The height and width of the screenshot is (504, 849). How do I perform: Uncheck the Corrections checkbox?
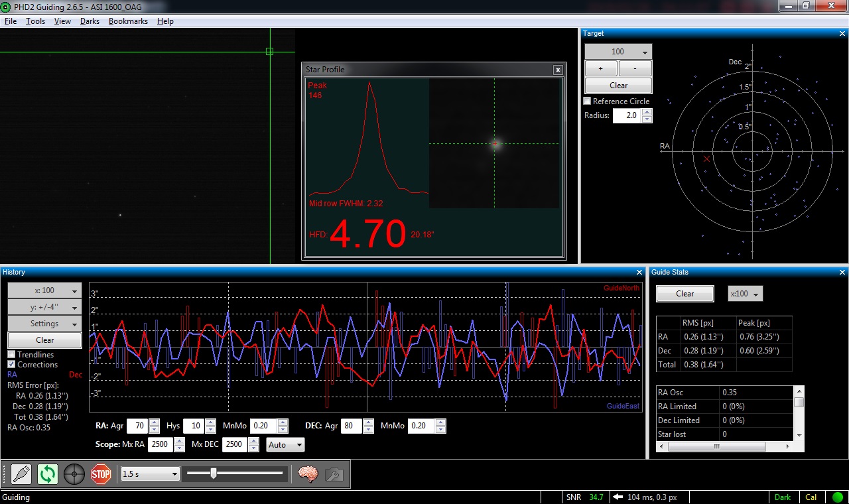11,365
